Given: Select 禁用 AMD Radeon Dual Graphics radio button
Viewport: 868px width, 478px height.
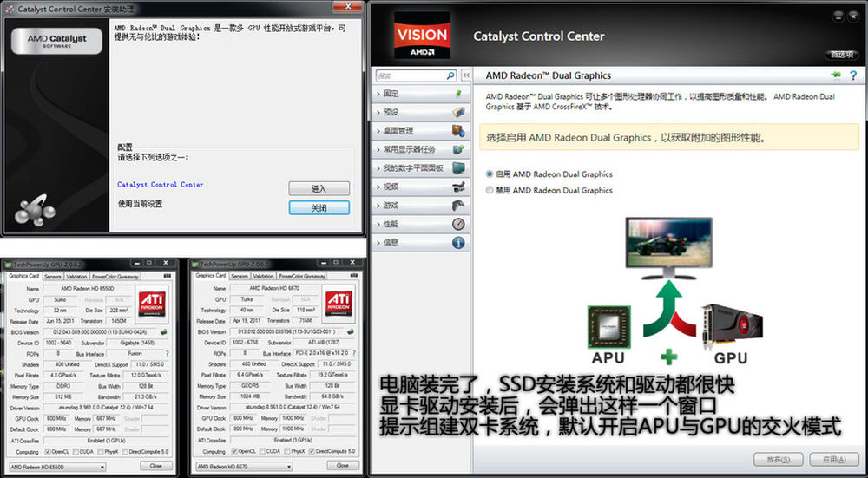Looking at the screenshot, I should click(x=489, y=190).
